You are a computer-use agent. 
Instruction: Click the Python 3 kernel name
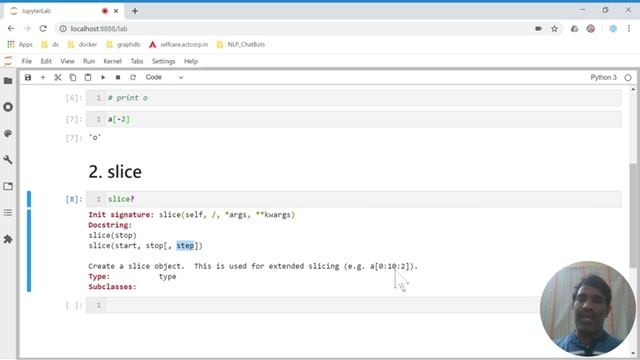click(x=603, y=77)
